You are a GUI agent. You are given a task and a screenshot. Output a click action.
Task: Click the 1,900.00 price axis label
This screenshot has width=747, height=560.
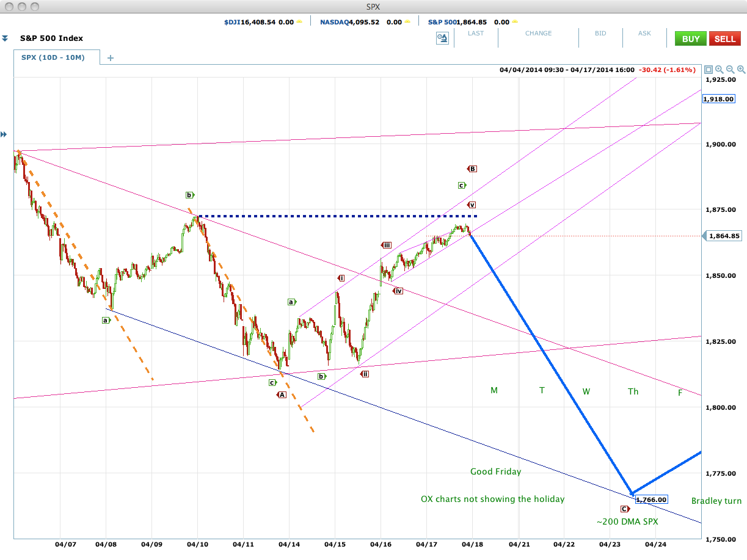click(720, 144)
